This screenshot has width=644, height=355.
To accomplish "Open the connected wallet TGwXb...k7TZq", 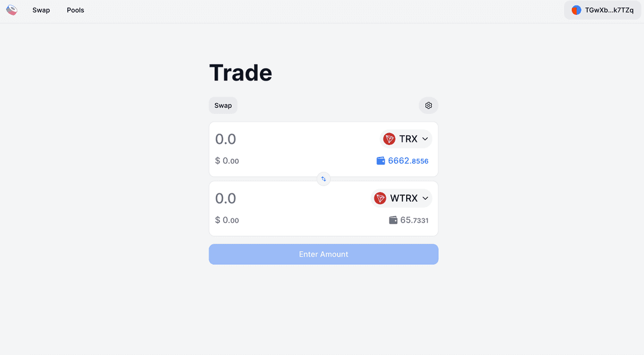I will tap(602, 10).
